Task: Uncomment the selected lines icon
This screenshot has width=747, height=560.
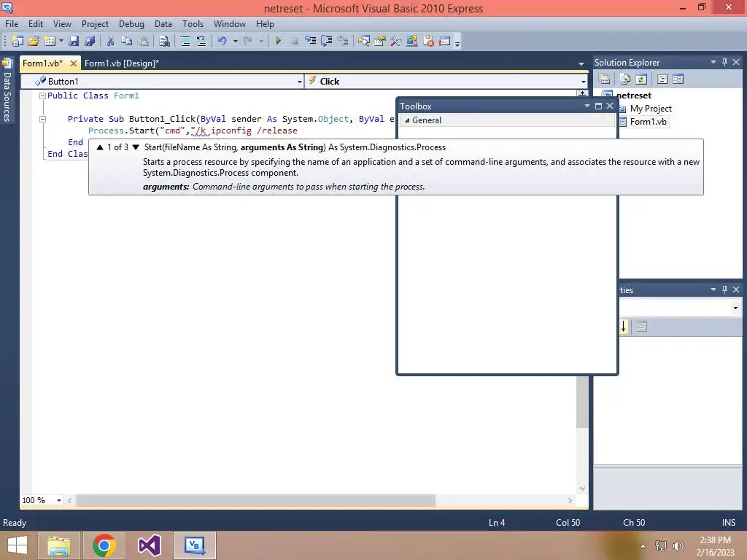Action: [201, 41]
